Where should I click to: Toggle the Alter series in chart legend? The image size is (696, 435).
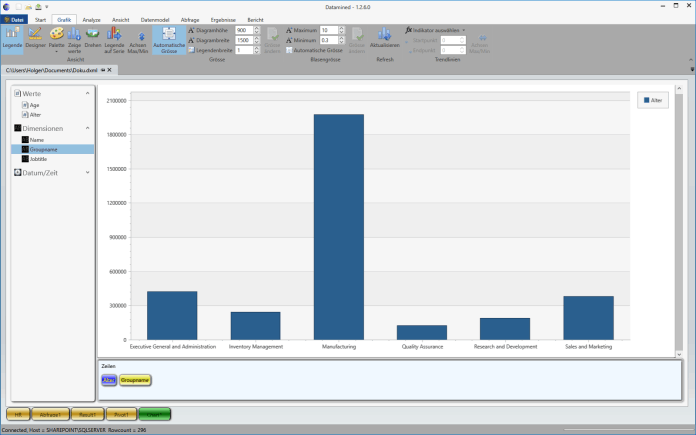(x=654, y=100)
